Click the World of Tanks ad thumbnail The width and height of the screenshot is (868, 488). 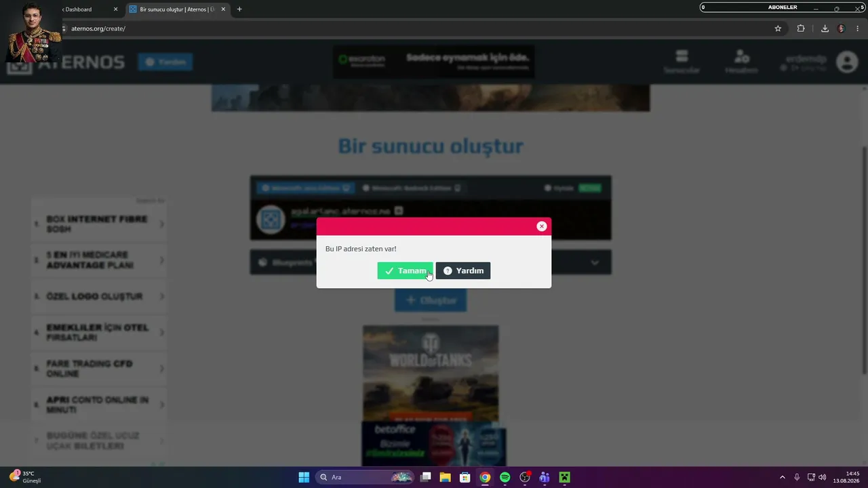pyautogui.click(x=431, y=373)
